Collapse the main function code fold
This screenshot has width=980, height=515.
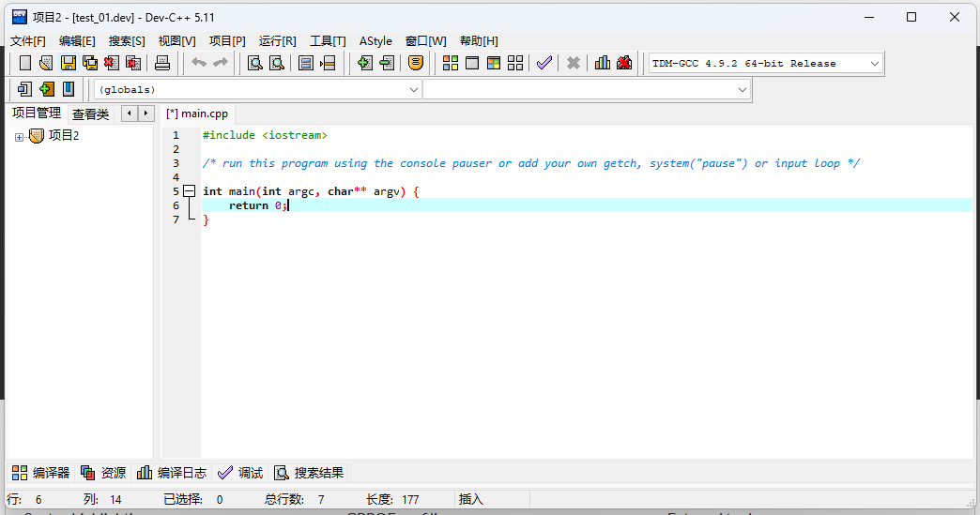189,191
